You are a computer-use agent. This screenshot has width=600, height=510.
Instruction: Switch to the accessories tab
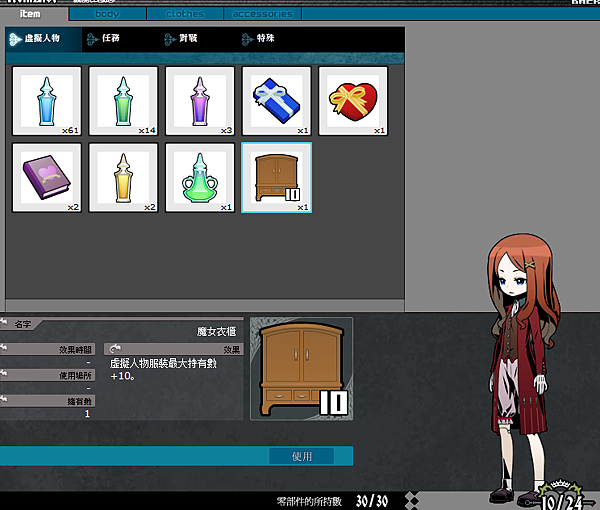pos(262,14)
